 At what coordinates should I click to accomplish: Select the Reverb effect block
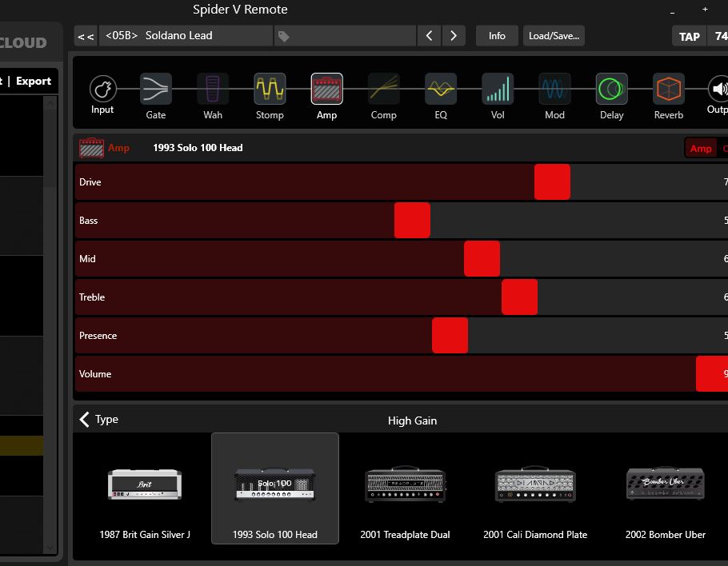pos(669,89)
